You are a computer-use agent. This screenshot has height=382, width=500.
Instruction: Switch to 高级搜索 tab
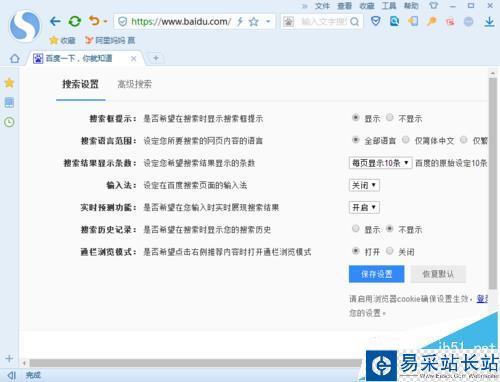(x=135, y=84)
